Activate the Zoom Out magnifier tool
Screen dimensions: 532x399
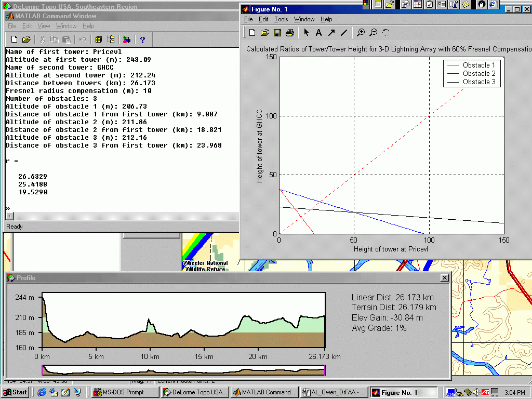tap(373, 33)
